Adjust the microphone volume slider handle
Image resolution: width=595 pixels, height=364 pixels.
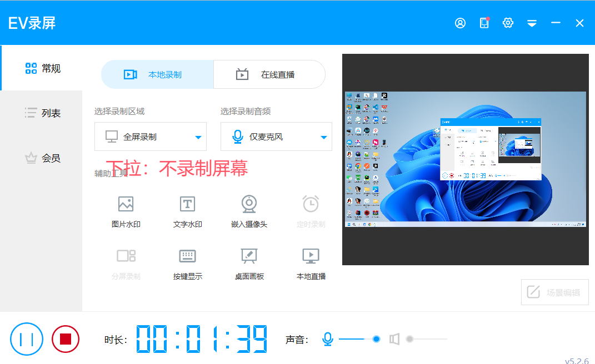(376, 339)
